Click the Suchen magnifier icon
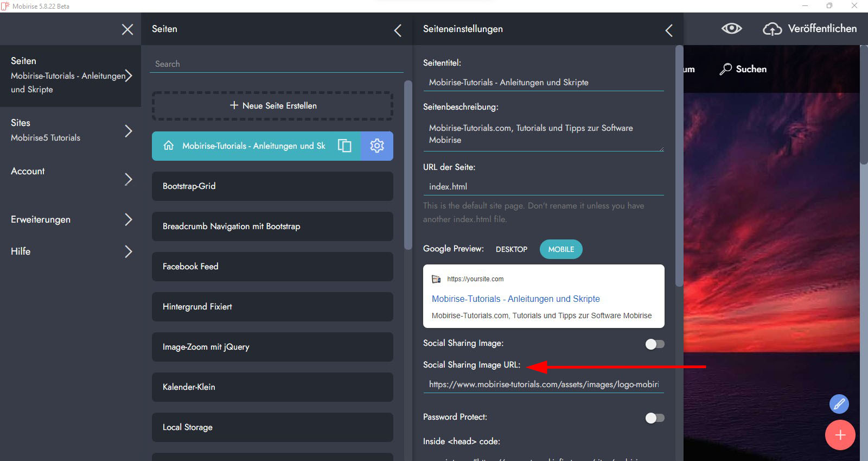Viewport: 868px width, 461px height. tap(725, 69)
